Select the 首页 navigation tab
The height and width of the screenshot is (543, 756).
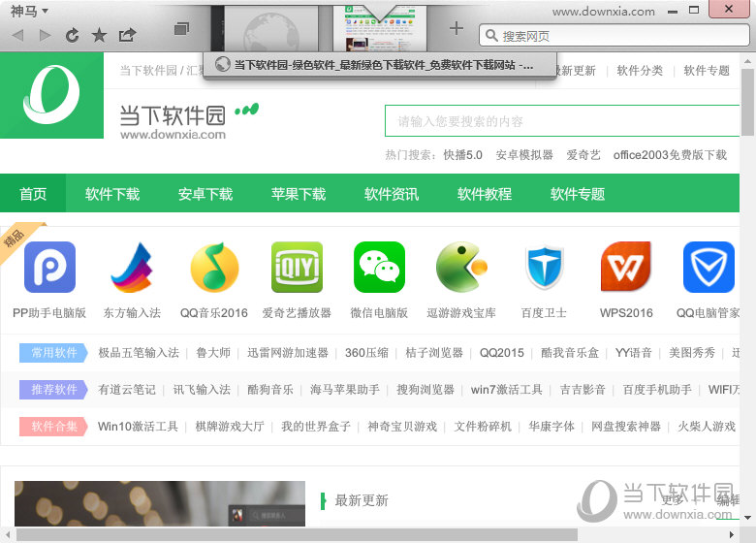point(33,193)
